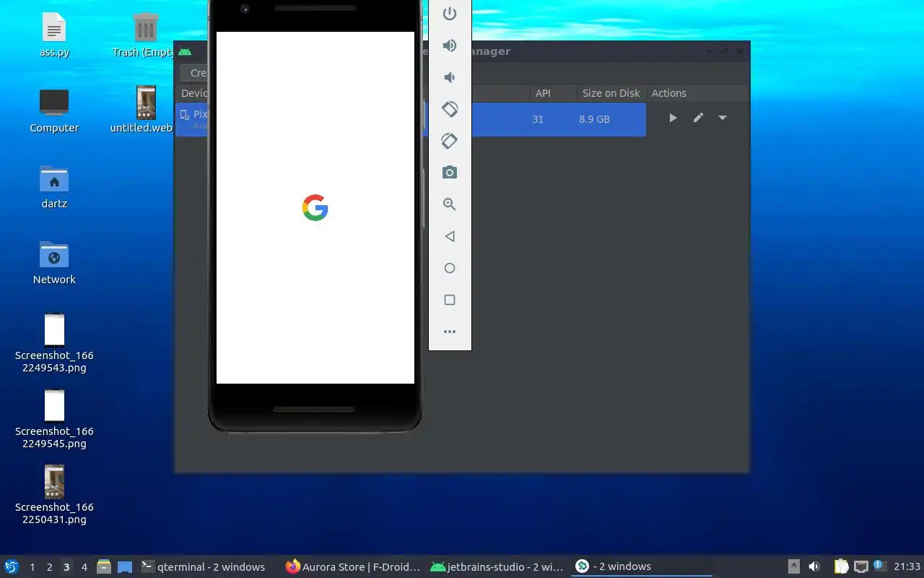Tap the emulator Home circle button
924x578 pixels.
450,268
